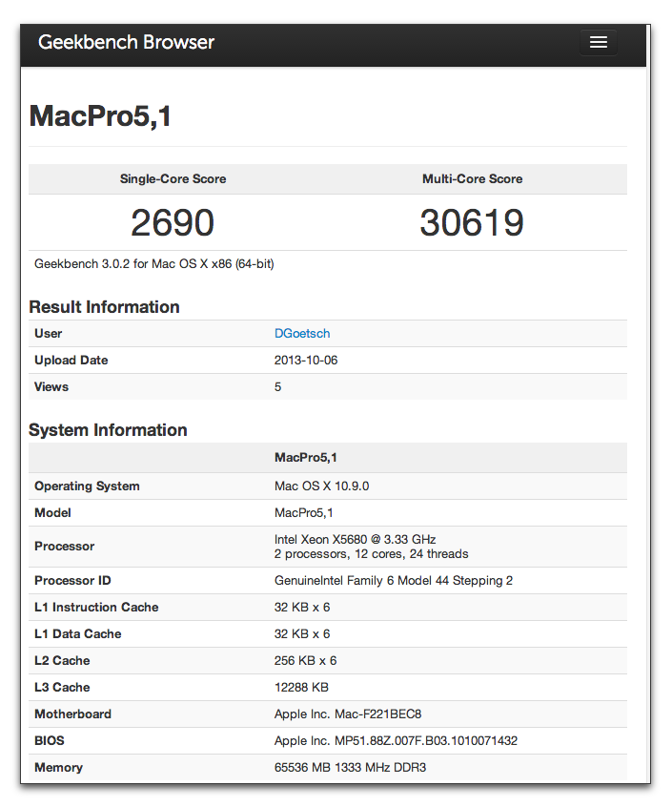Image resolution: width=672 pixels, height=807 pixels.
Task: Select the BIOS version MP51.88Z.007F.B03 string
Action: click(x=396, y=741)
